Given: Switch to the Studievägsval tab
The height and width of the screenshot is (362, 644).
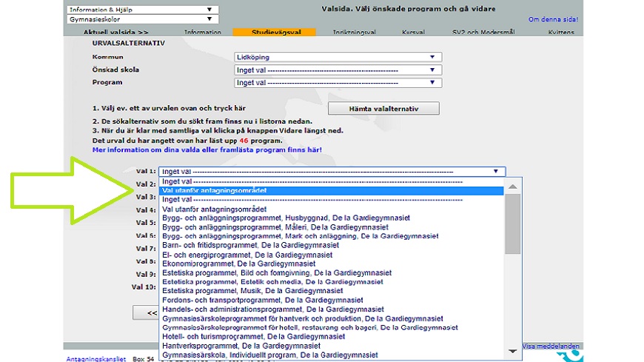Looking at the screenshot, I should [x=275, y=32].
